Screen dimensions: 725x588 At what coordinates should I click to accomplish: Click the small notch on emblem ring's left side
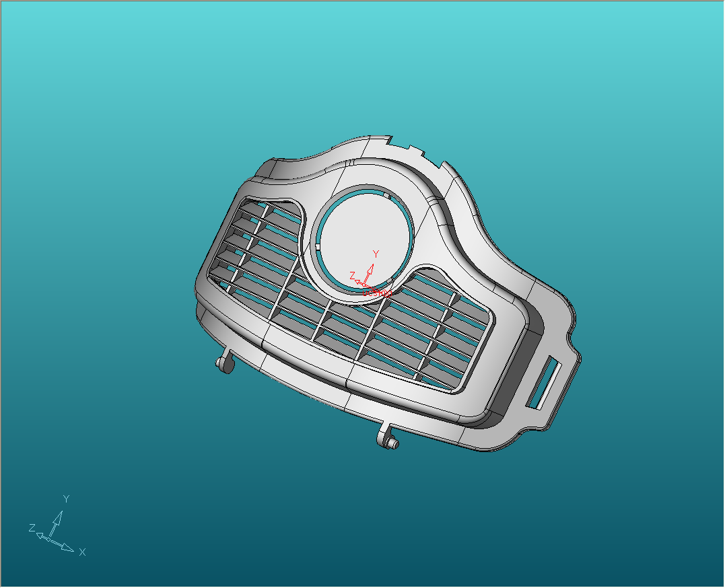pyautogui.click(x=316, y=246)
